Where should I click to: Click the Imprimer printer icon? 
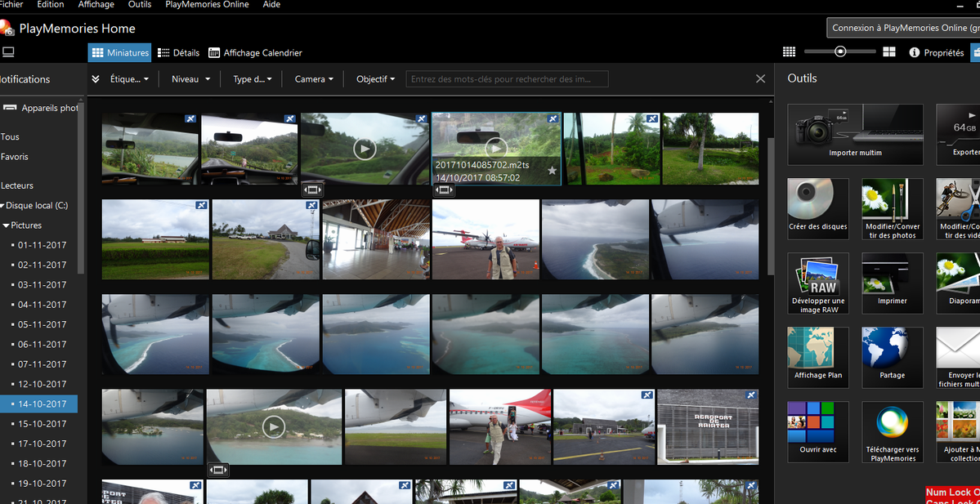tap(892, 275)
